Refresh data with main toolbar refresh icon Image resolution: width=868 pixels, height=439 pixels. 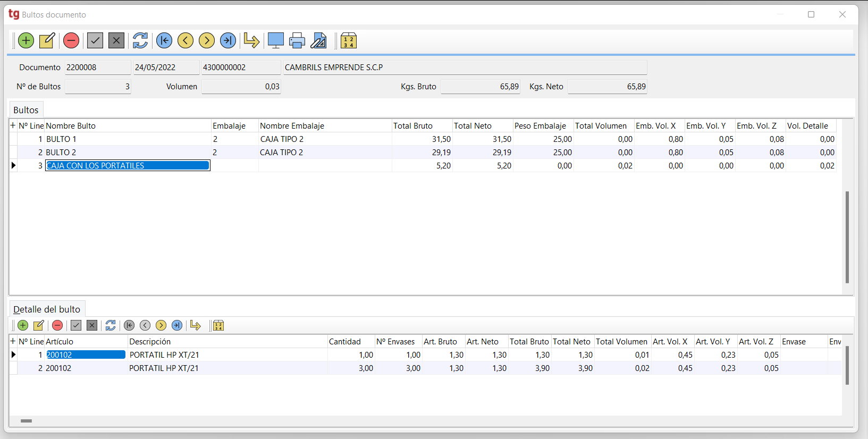point(140,40)
